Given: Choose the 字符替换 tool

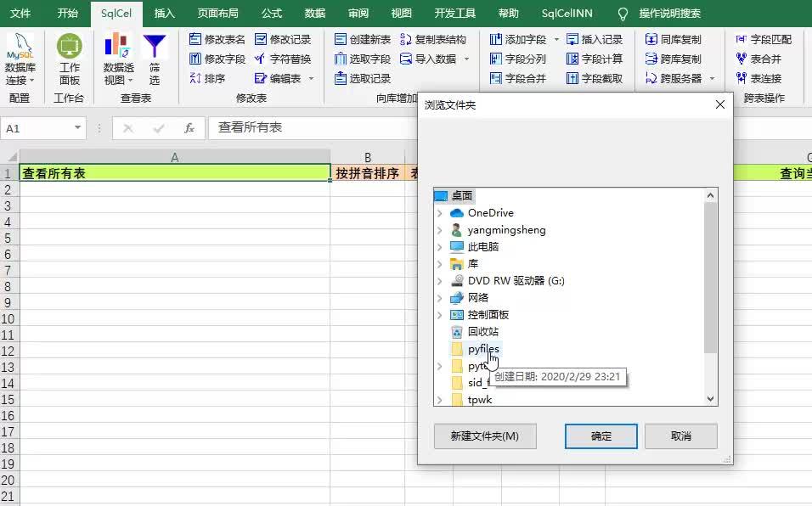Looking at the screenshot, I should [x=283, y=59].
